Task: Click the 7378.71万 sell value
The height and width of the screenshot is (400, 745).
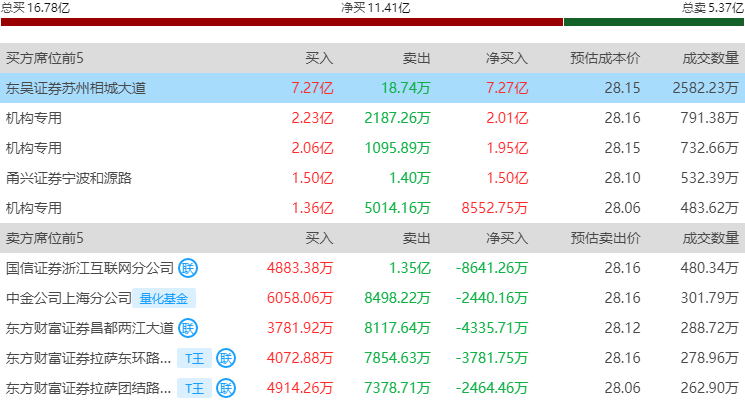Action: (397, 389)
